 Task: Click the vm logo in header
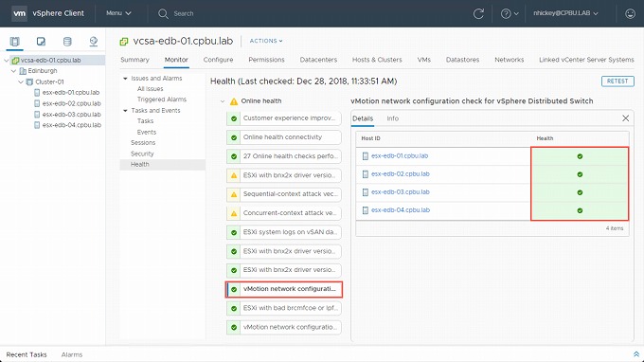coord(19,13)
